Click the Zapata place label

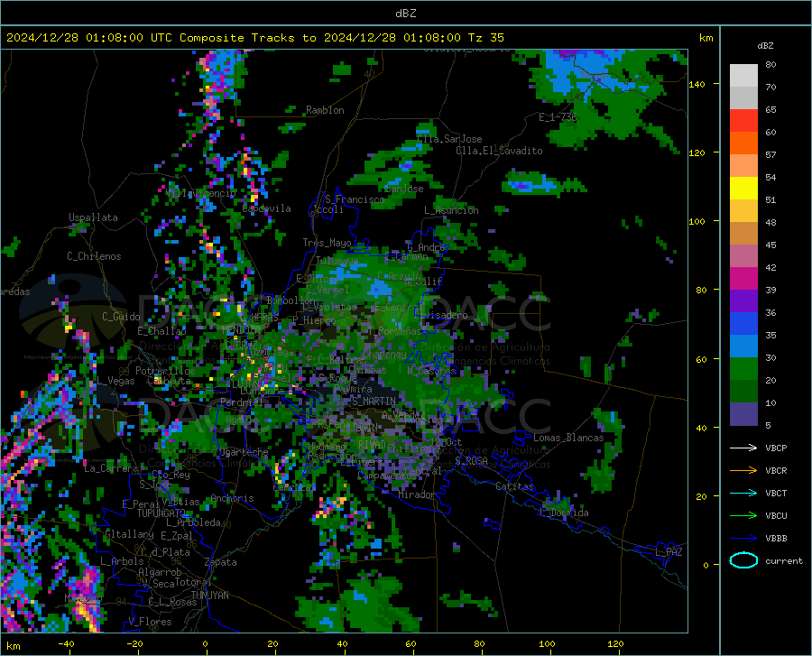[x=221, y=562]
